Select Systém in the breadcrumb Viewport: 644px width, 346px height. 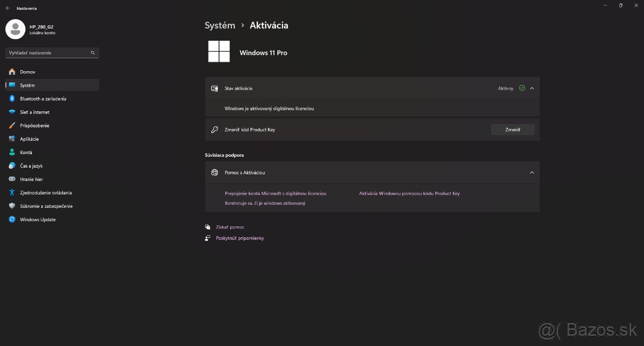pyautogui.click(x=219, y=25)
